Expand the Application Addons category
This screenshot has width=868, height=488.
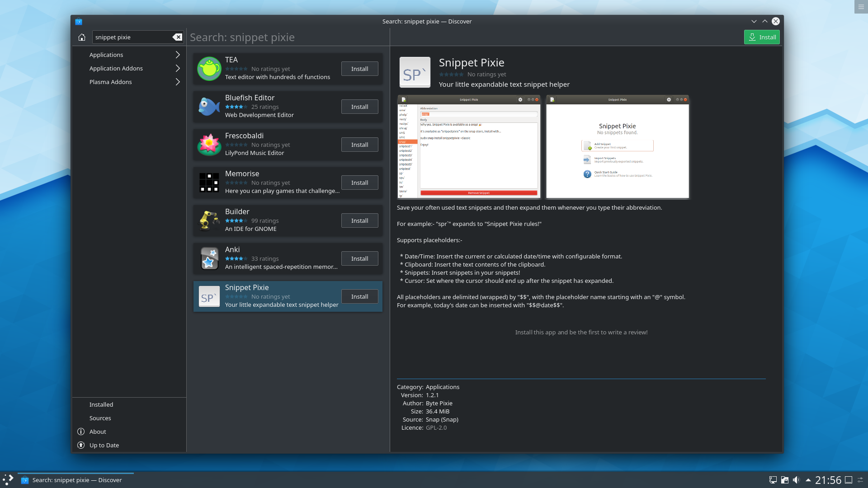click(x=178, y=68)
